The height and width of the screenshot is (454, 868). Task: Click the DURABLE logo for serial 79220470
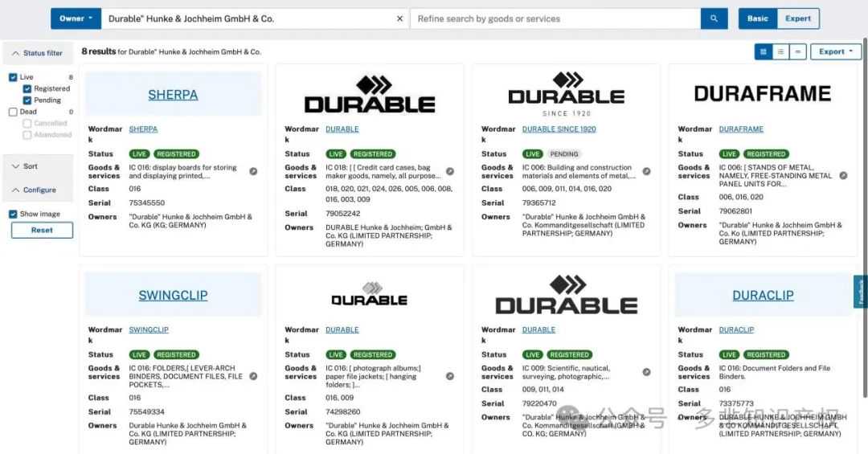(567, 295)
